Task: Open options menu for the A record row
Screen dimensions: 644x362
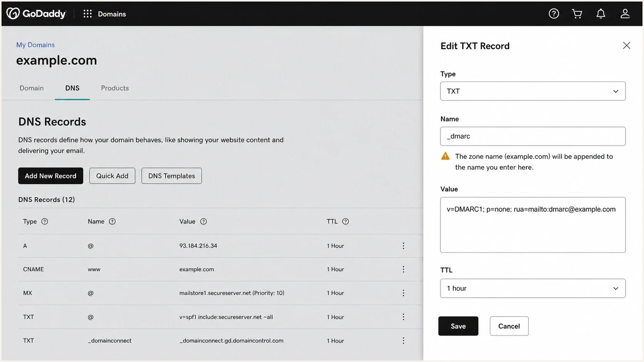Action: click(x=403, y=246)
